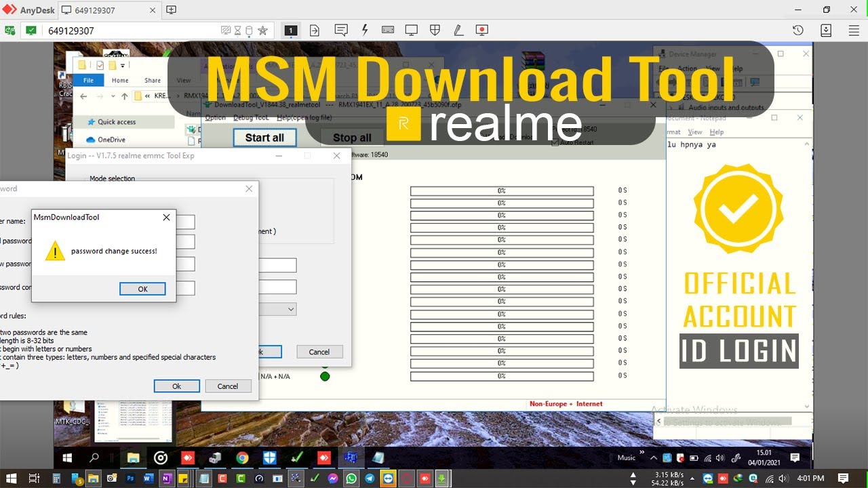Screen dimensions: 868x488
Task: Add address to favorites star icon
Action: [262, 30]
